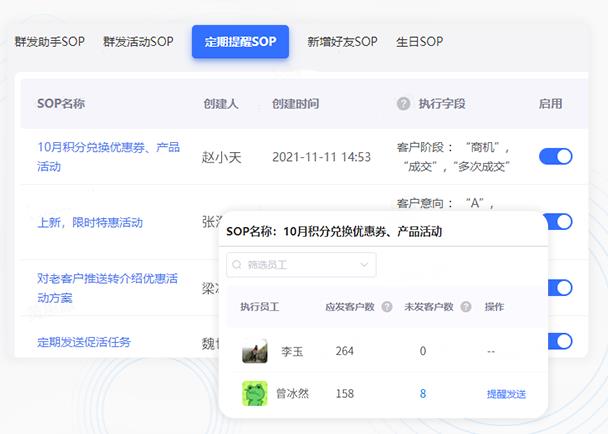The width and height of the screenshot is (608, 434).
Task: Click 李玉's avatar picture
Action: point(255,351)
